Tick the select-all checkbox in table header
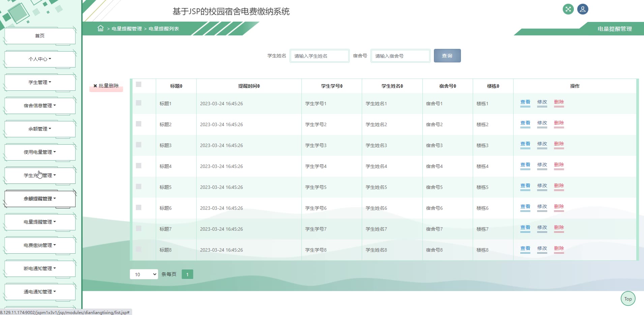The height and width of the screenshot is (315, 644). click(139, 84)
